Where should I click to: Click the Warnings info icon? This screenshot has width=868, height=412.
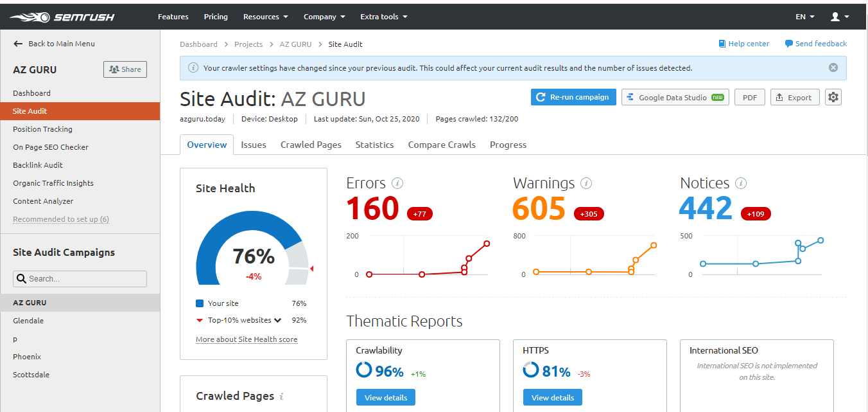coord(586,183)
